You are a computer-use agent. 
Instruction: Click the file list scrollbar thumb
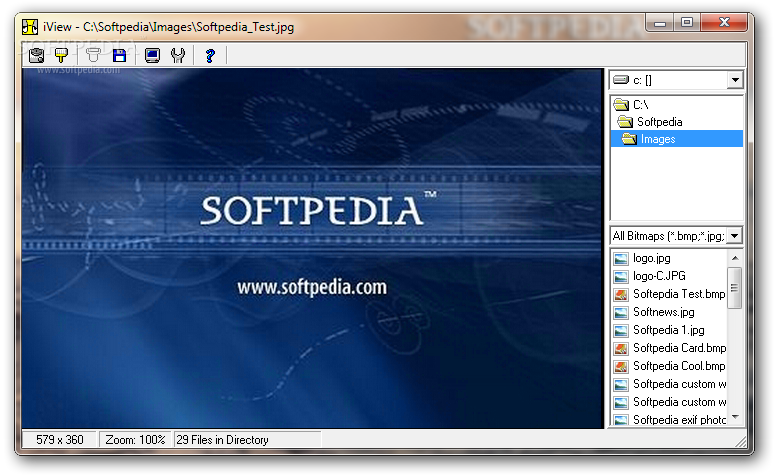(x=735, y=288)
